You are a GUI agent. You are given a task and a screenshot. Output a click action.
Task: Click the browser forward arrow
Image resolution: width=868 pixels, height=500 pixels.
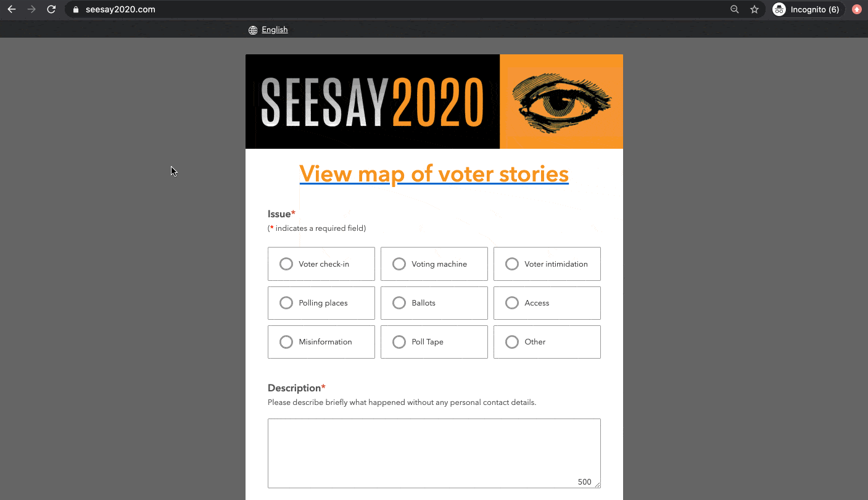pyautogui.click(x=31, y=9)
